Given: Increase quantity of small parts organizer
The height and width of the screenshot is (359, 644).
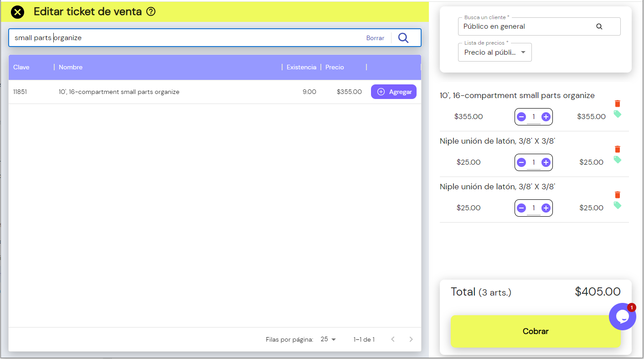Looking at the screenshot, I should (x=546, y=117).
